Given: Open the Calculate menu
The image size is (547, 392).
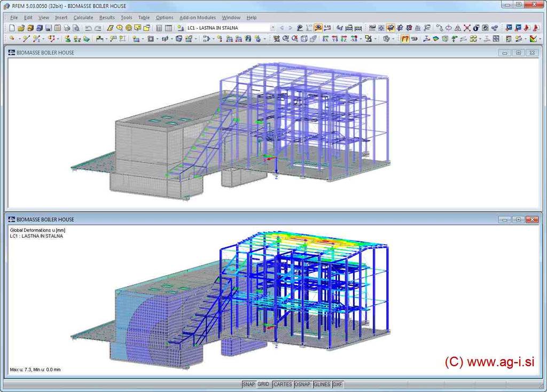Looking at the screenshot, I should [x=83, y=18].
